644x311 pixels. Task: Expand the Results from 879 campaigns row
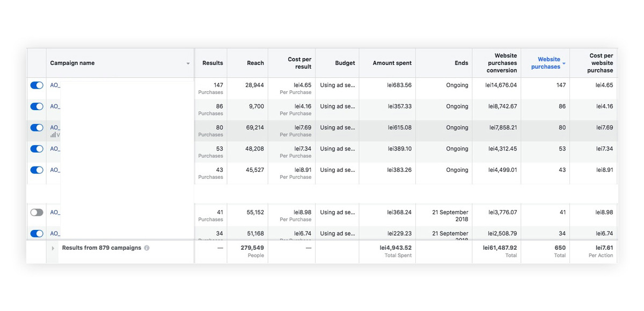[53, 248]
